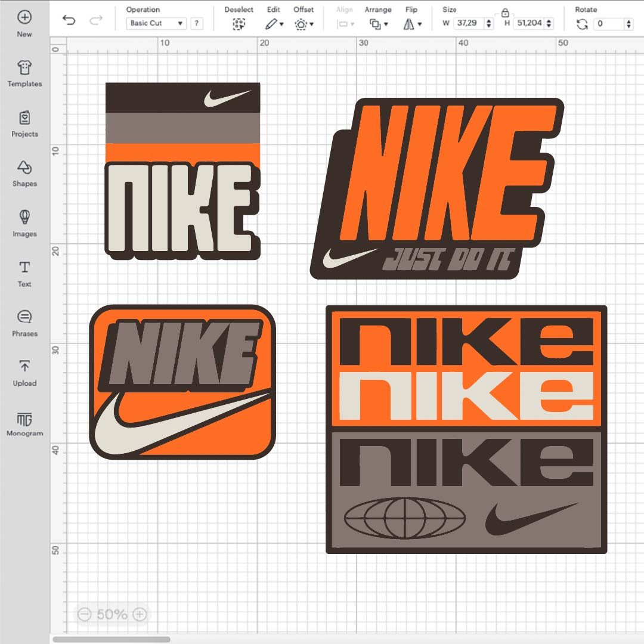Click the Operation help question mark
The image size is (644, 644).
coord(197,23)
